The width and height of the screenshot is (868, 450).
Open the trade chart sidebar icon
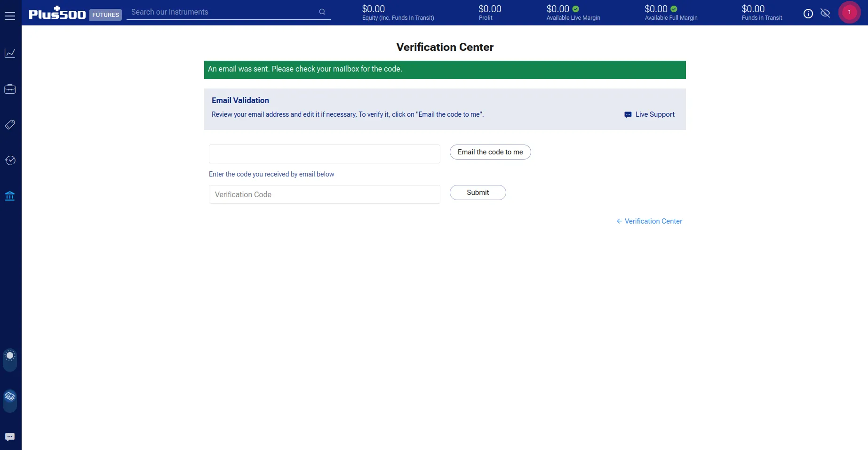pos(10,53)
